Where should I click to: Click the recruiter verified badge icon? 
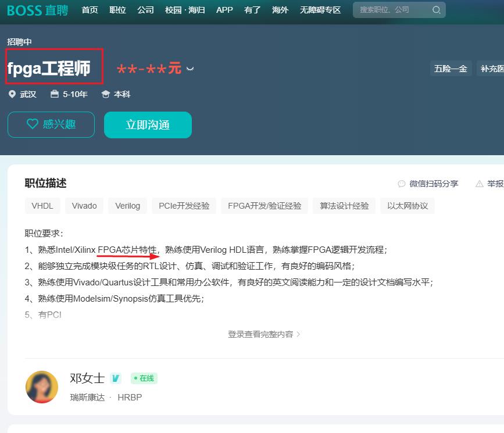click(x=116, y=378)
